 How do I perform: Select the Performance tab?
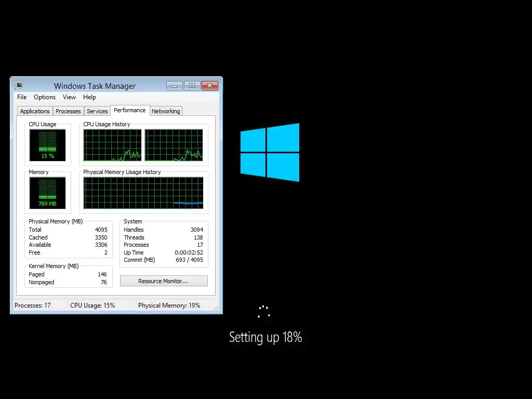129,110
